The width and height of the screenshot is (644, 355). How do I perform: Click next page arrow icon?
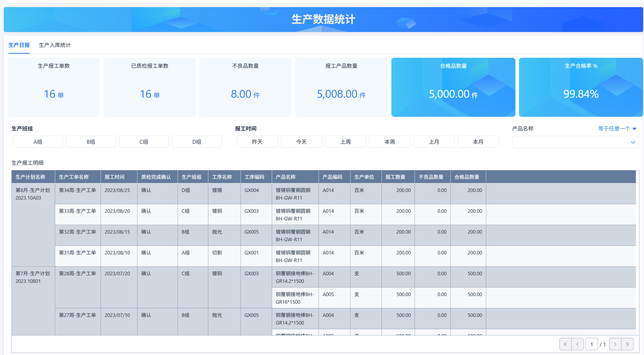[x=615, y=344]
